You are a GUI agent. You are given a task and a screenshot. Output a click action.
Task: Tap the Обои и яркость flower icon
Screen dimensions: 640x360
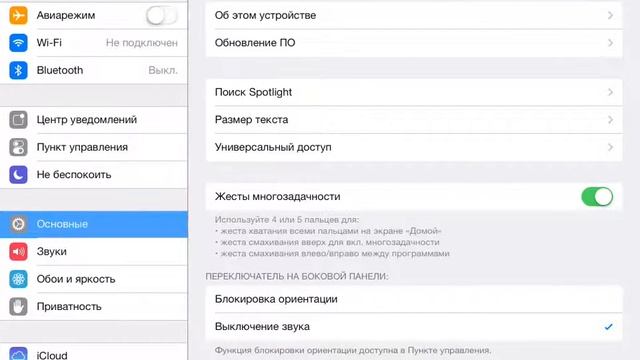click(18, 279)
